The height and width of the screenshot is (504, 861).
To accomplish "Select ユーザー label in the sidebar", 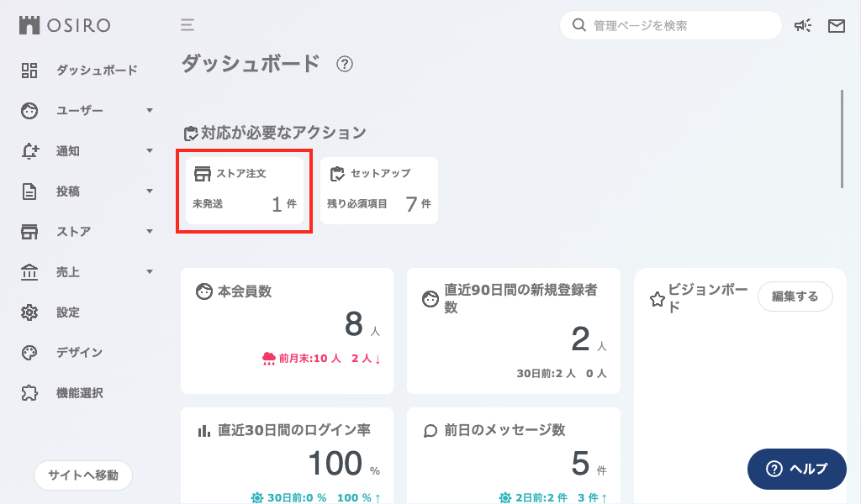I will [80, 111].
